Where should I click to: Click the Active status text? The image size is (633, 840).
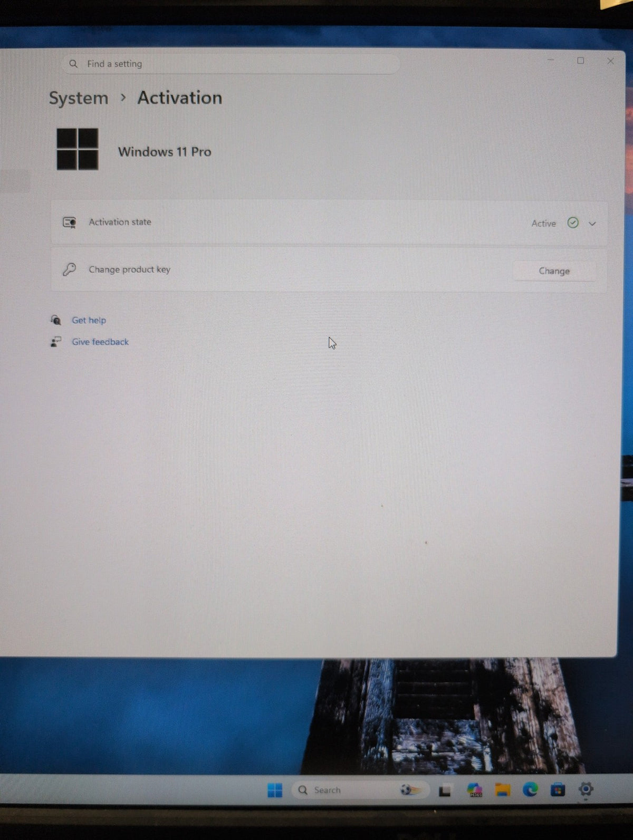pyautogui.click(x=543, y=224)
